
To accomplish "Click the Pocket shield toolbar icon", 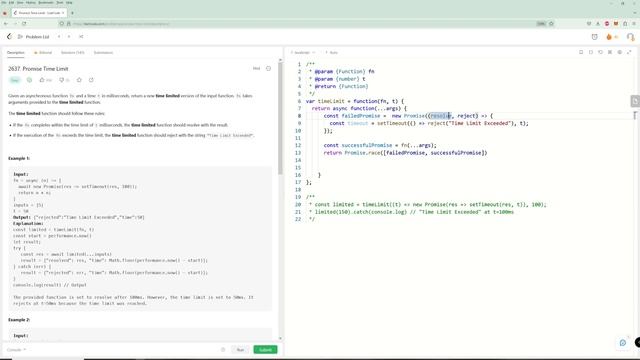I will pyautogui.click(x=589, y=24).
